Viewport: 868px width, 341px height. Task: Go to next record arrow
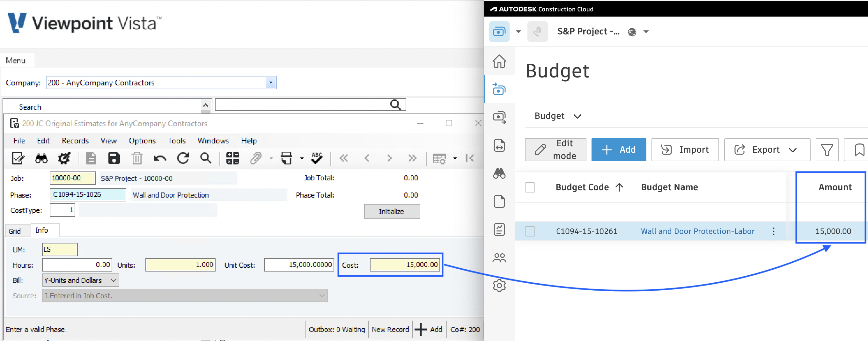389,158
